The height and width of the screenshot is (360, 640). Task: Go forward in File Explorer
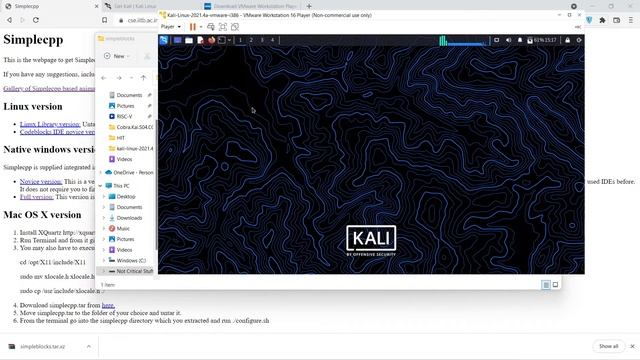pyautogui.click(x=119, y=78)
